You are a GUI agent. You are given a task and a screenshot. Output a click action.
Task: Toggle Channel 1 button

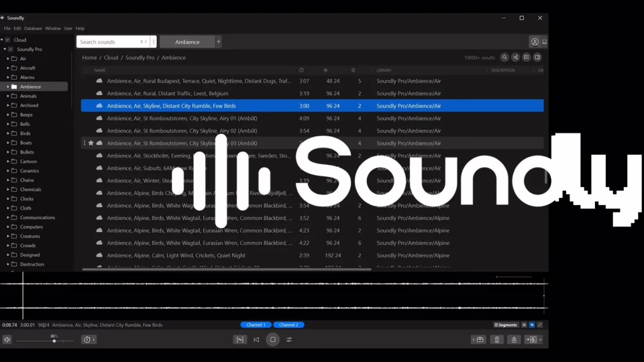click(x=256, y=325)
